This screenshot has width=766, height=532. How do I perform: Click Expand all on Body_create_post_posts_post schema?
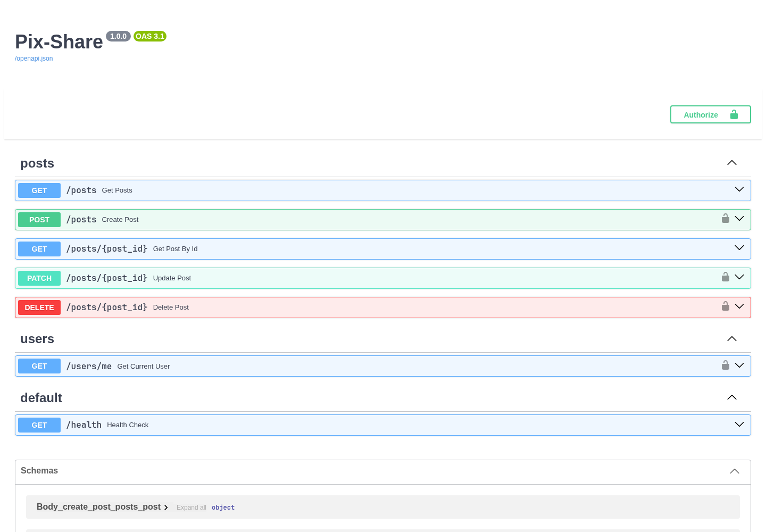click(191, 508)
